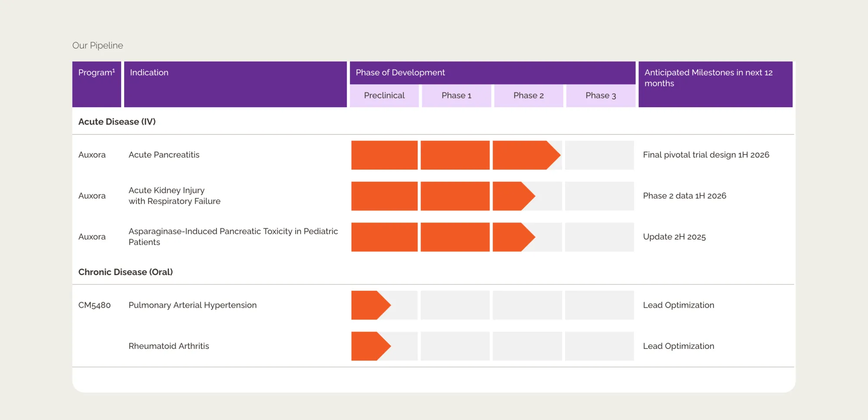Screen dimensions: 868x420
Task: Select the Preclinical column header
Action: [x=384, y=95]
